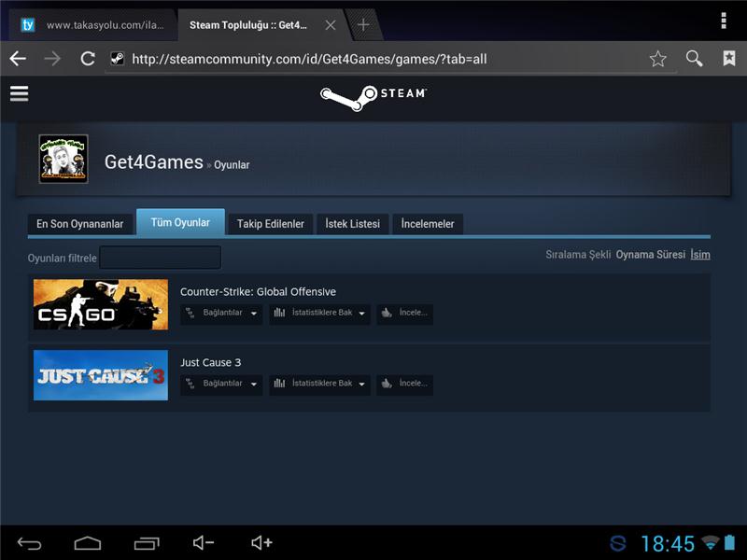Image resolution: width=747 pixels, height=560 pixels.
Task: Open the 18:45 clock in status bar
Action: pos(668,543)
